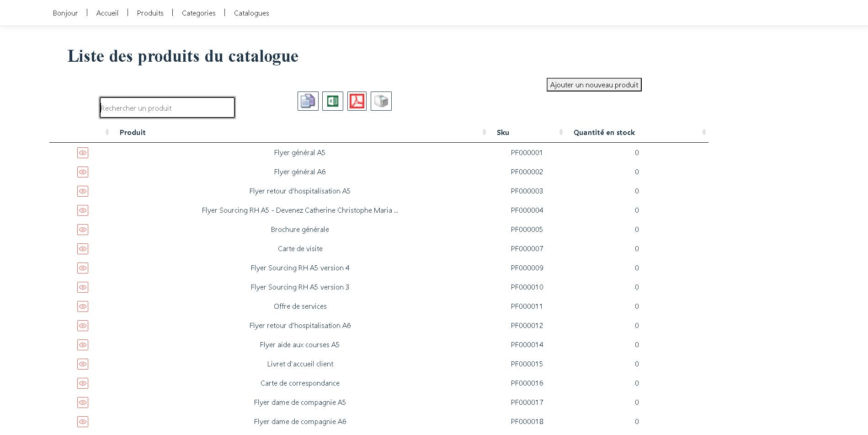Image resolution: width=868 pixels, height=435 pixels.
Task: Sort the table by Sku column
Action: [503, 133]
